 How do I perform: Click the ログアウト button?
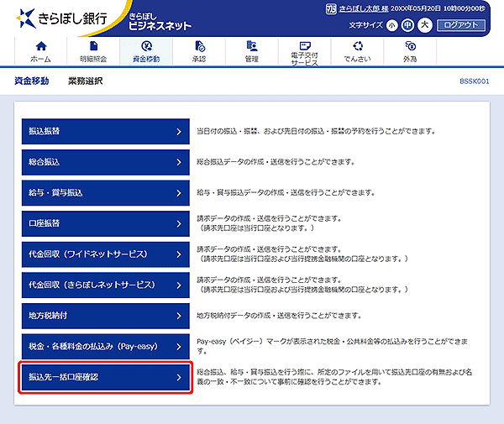coord(461,25)
